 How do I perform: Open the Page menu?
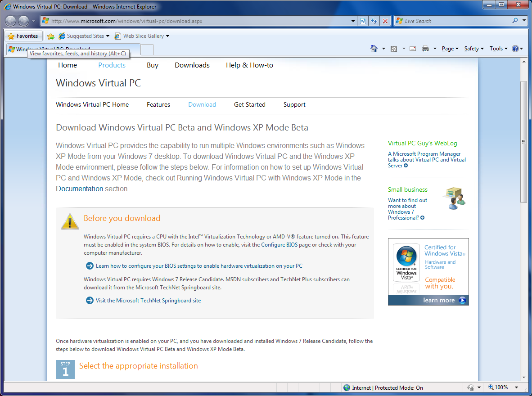tap(450, 49)
